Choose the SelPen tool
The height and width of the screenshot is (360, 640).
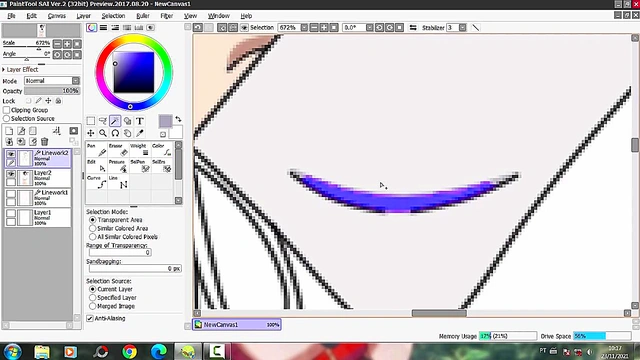[x=140, y=166]
